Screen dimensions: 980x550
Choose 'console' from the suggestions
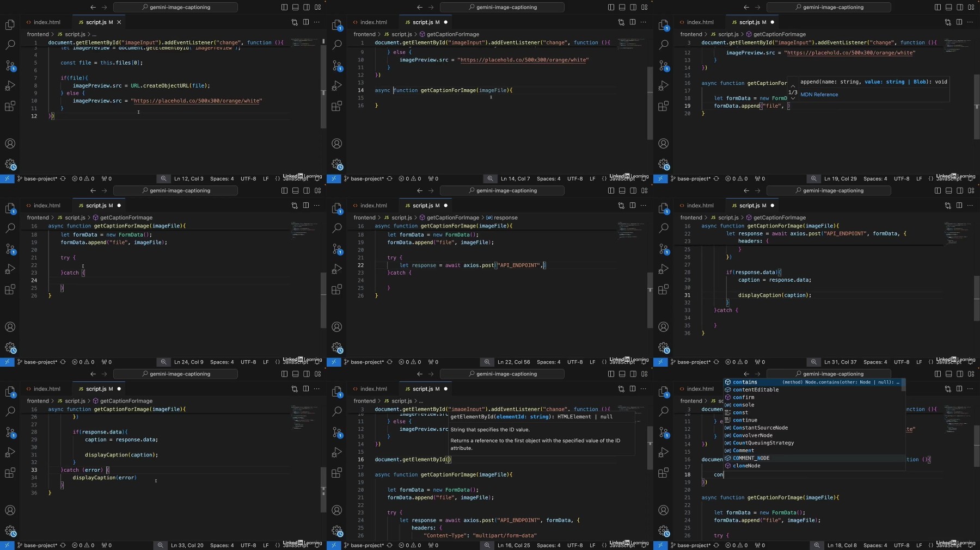[811, 405]
